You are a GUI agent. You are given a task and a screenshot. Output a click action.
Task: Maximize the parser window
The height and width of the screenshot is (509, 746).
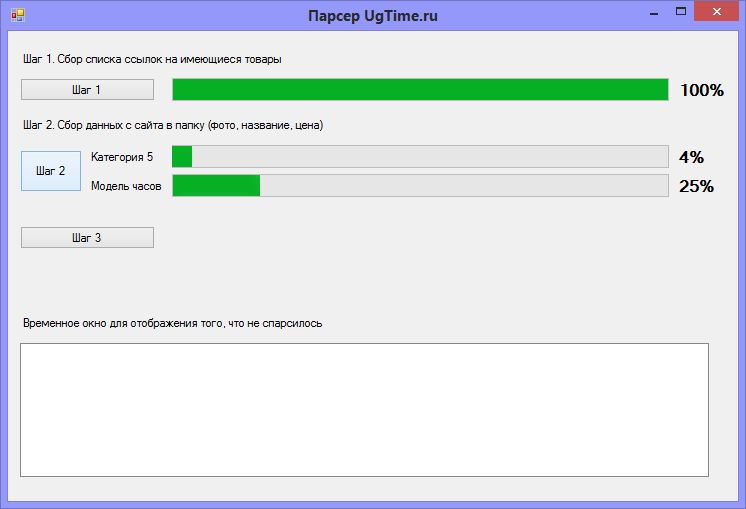(x=681, y=11)
